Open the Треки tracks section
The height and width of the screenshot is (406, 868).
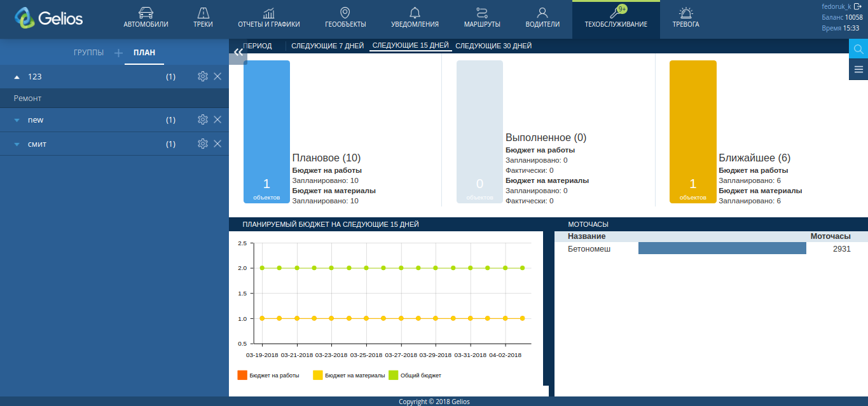(203, 18)
